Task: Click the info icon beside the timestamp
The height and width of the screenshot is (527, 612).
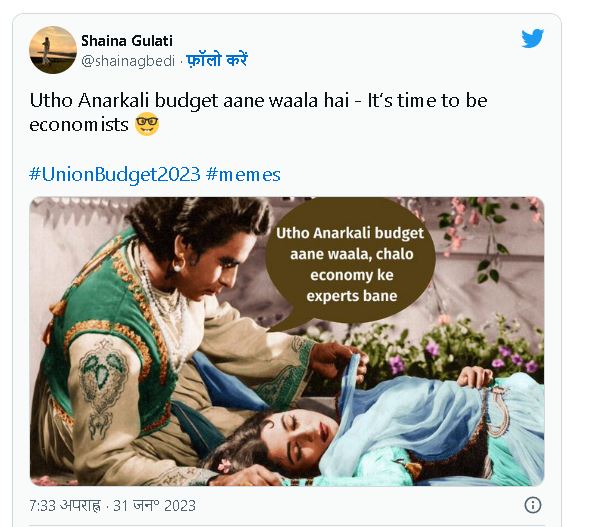Action: pyautogui.click(x=533, y=505)
